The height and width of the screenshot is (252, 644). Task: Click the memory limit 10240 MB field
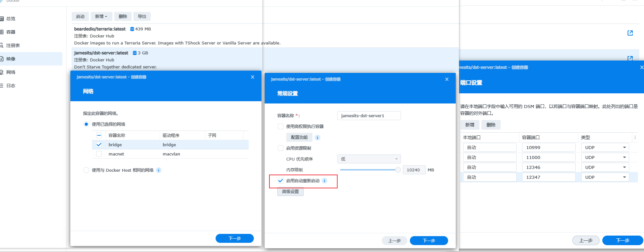click(x=414, y=170)
